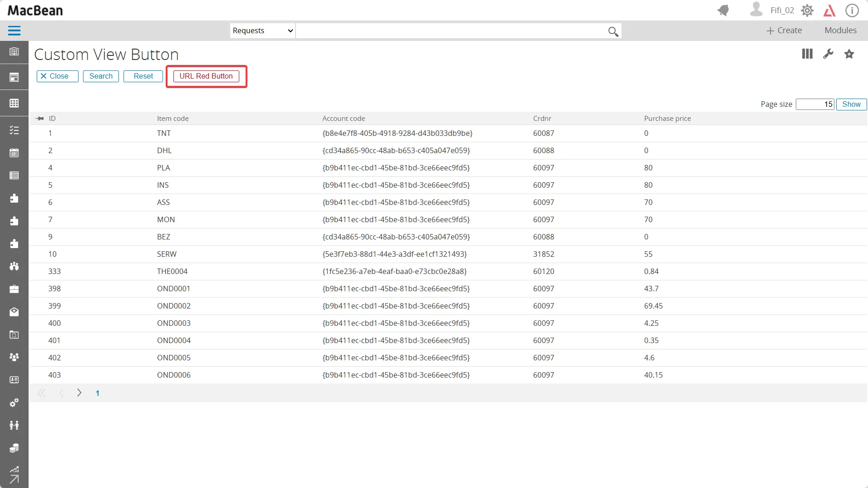Screen dimensions: 868x488
Task: Open the Modules menu
Action: tap(840, 30)
